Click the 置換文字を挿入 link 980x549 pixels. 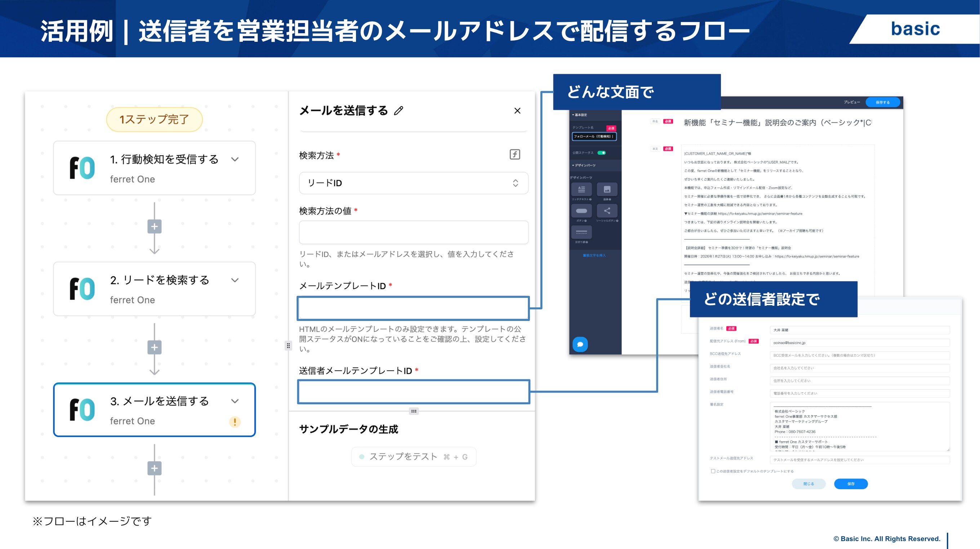click(x=594, y=255)
